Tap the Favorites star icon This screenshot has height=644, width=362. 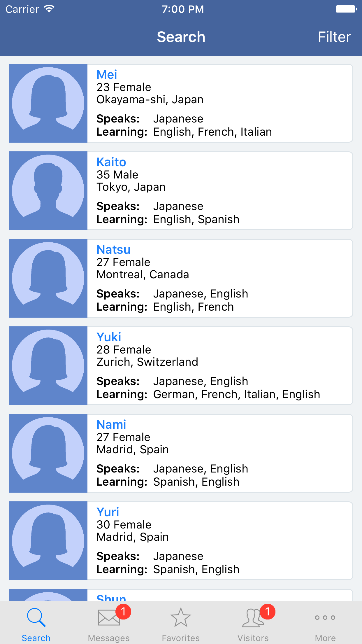coord(181,617)
